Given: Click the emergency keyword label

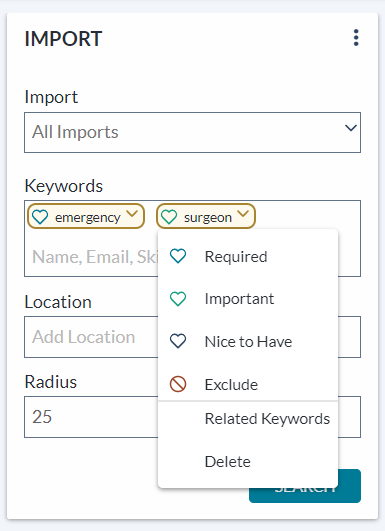Looking at the screenshot, I should (88, 218).
